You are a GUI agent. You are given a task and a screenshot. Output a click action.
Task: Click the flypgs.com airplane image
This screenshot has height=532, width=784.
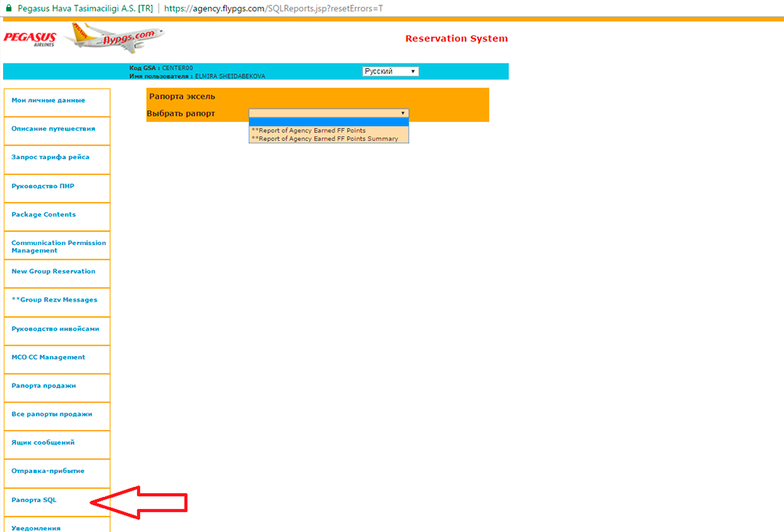115,37
